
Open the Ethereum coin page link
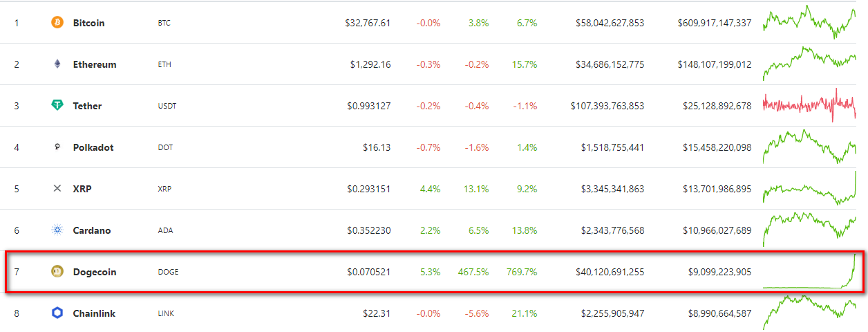coord(95,64)
